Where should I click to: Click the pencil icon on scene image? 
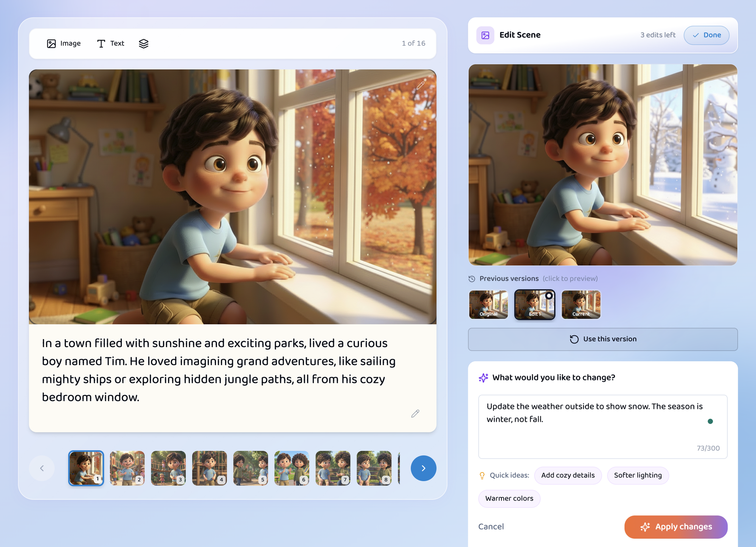pyautogui.click(x=420, y=85)
